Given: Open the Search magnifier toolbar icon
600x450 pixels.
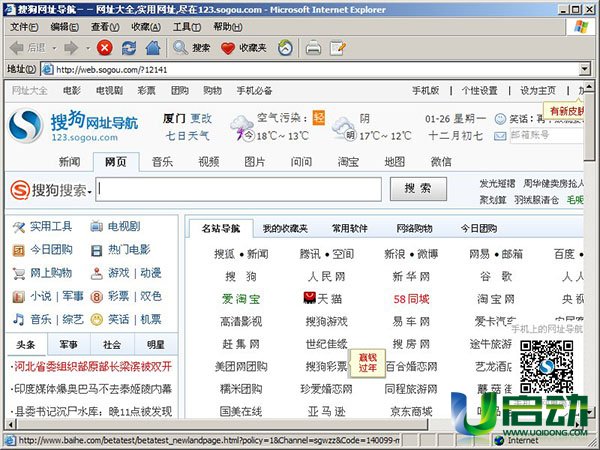Looking at the screenshot, I should point(180,47).
